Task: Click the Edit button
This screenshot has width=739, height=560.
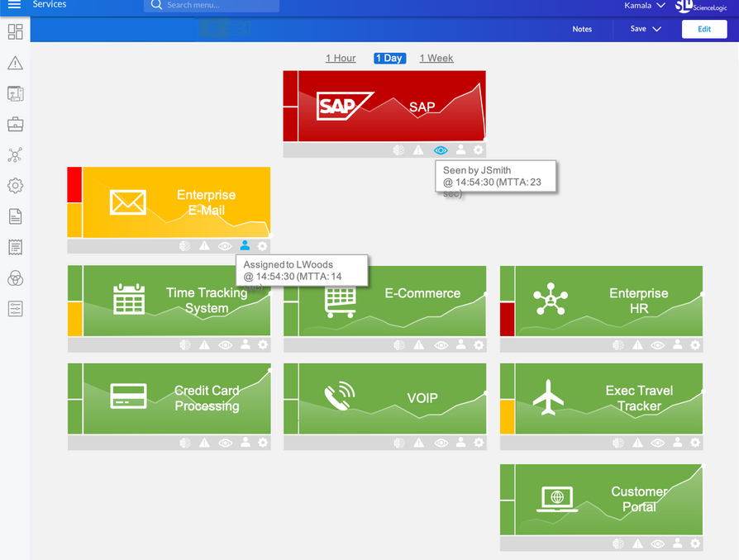Action: 703,29
